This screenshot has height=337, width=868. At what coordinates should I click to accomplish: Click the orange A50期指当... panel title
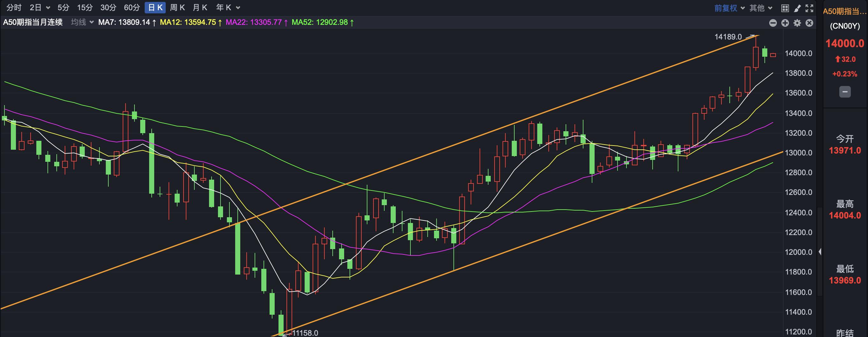tap(845, 12)
